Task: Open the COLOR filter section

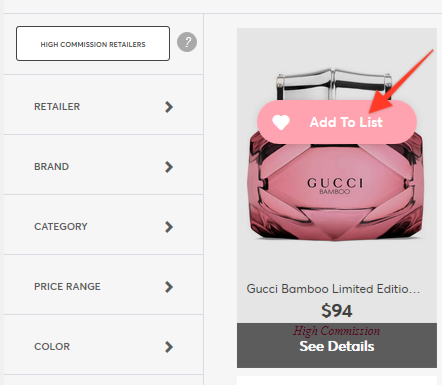Action: click(104, 347)
